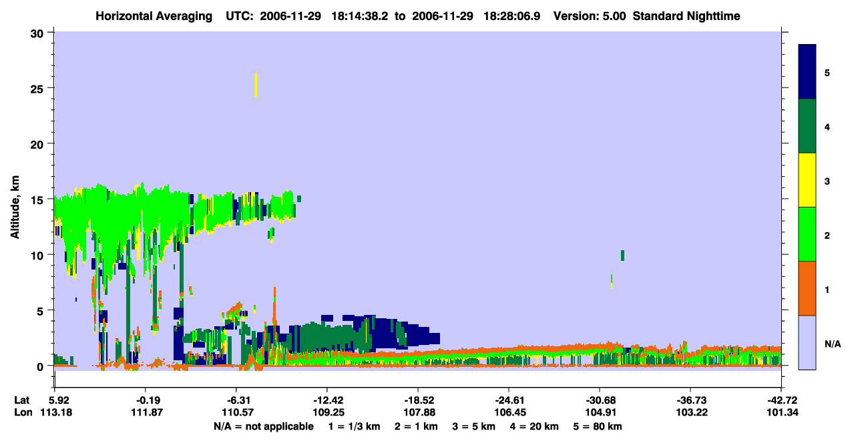Click the '2 = 1 km' legend note
This screenshot has width=868, height=445.
(417, 426)
